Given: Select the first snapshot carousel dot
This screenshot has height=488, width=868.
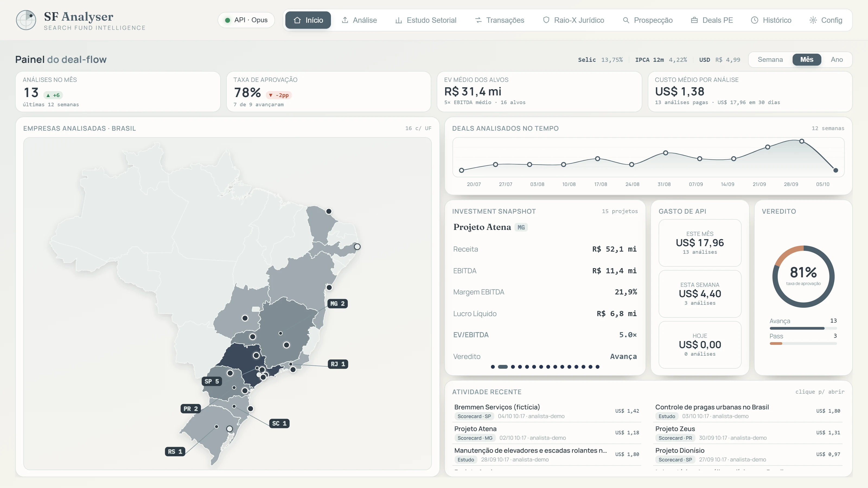Looking at the screenshot, I should [493, 367].
